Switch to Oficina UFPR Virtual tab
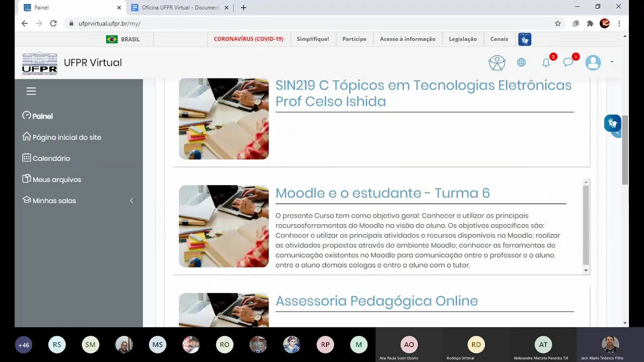The image size is (644, 362). 180,8
